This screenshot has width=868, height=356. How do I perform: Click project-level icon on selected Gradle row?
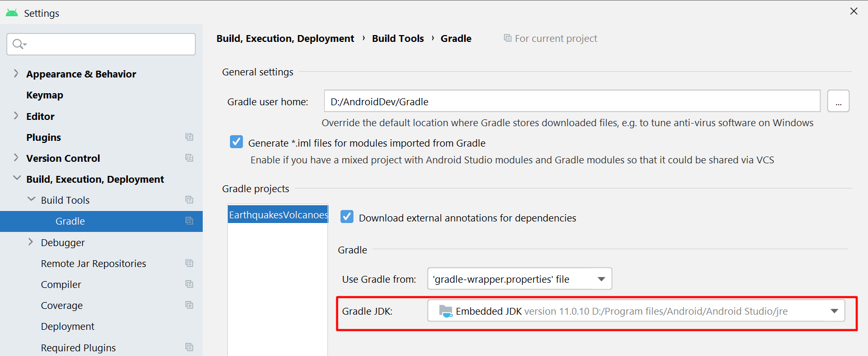[189, 221]
